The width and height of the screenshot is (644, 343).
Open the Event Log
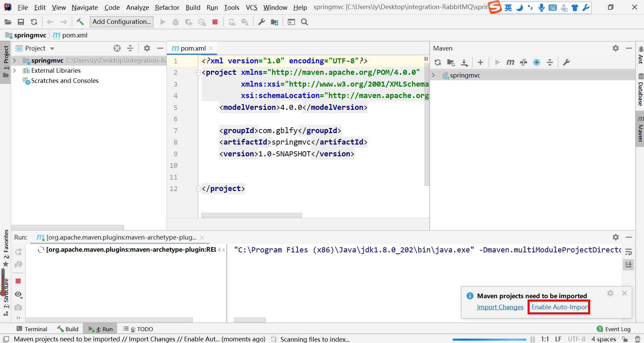click(x=614, y=329)
